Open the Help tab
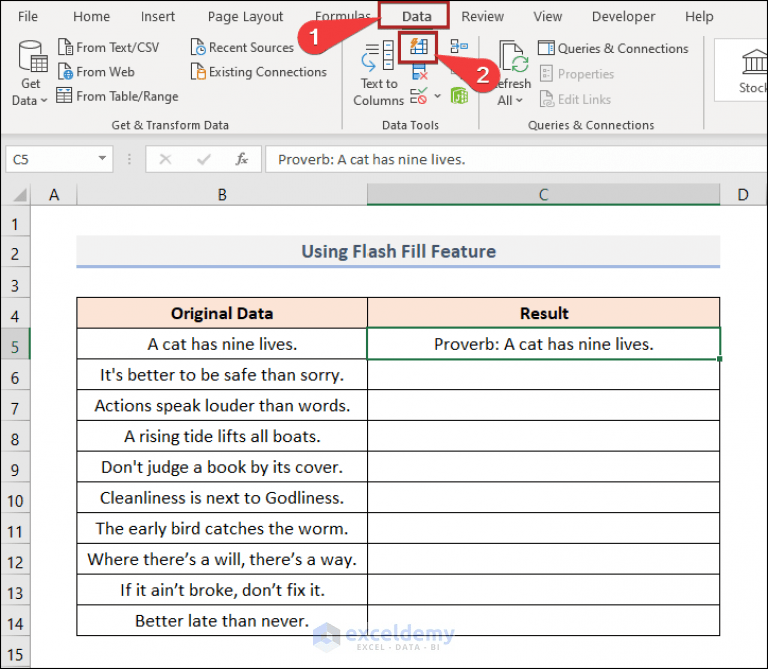 coord(699,17)
